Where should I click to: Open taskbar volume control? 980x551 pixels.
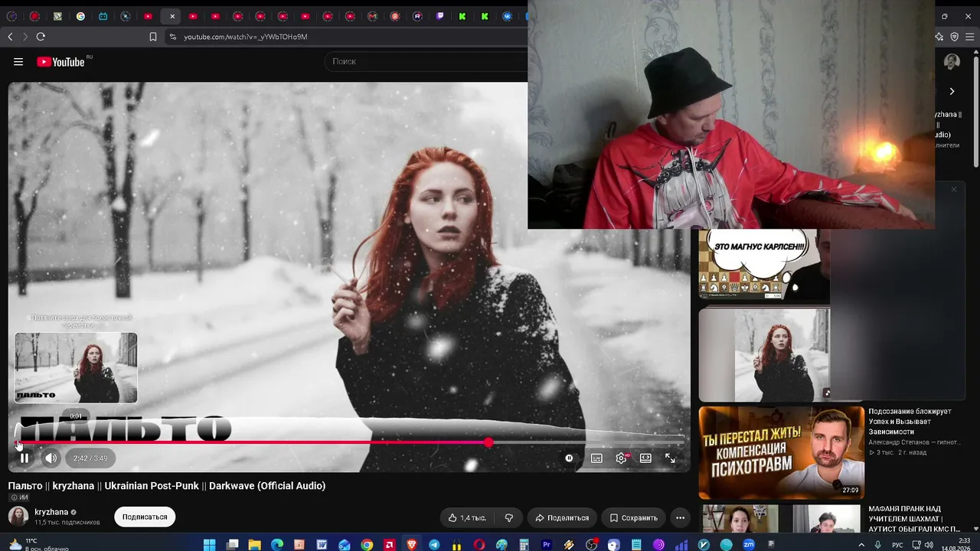[929, 545]
